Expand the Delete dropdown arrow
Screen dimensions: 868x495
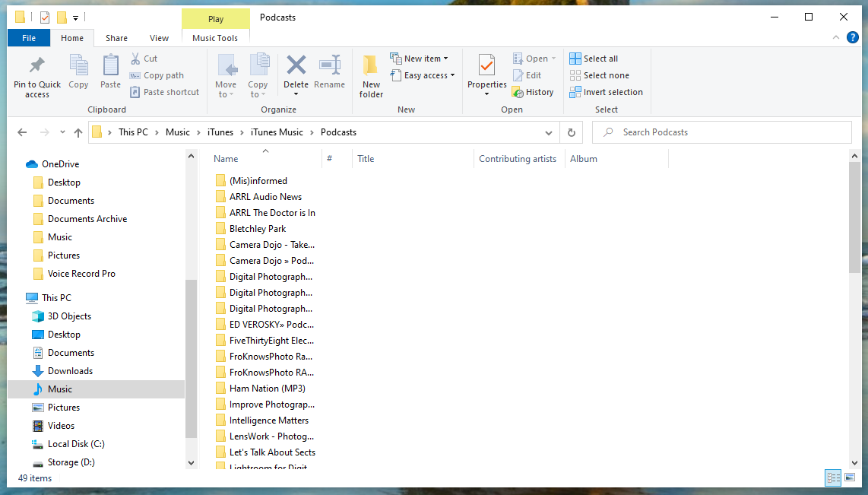[296, 95]
